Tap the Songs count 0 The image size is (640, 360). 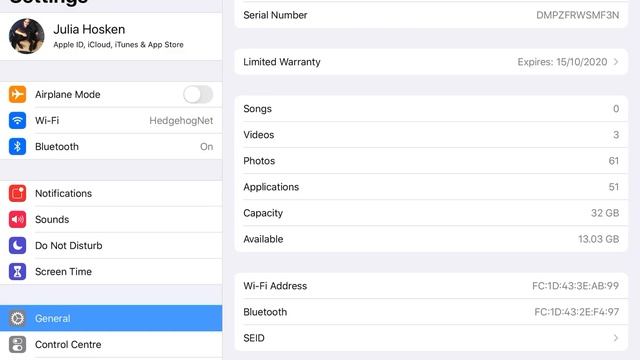(x=616, y=109)
